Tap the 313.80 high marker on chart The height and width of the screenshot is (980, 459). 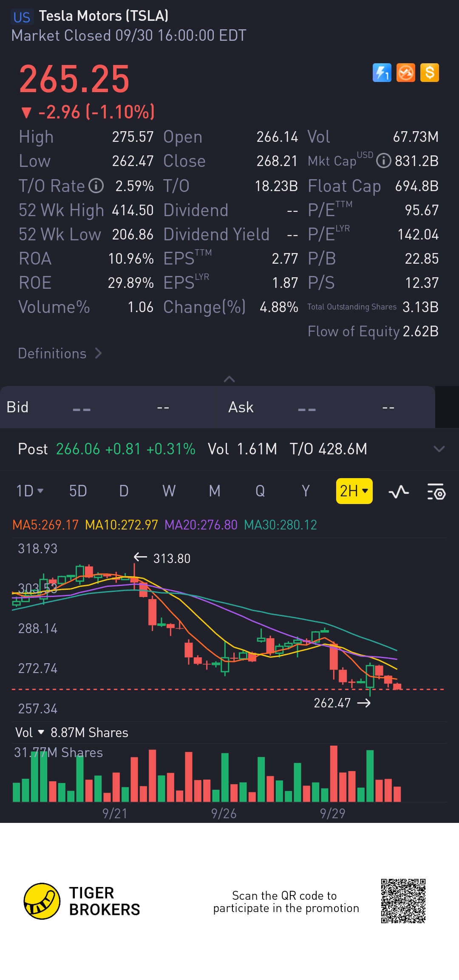[x=162, y=558]
